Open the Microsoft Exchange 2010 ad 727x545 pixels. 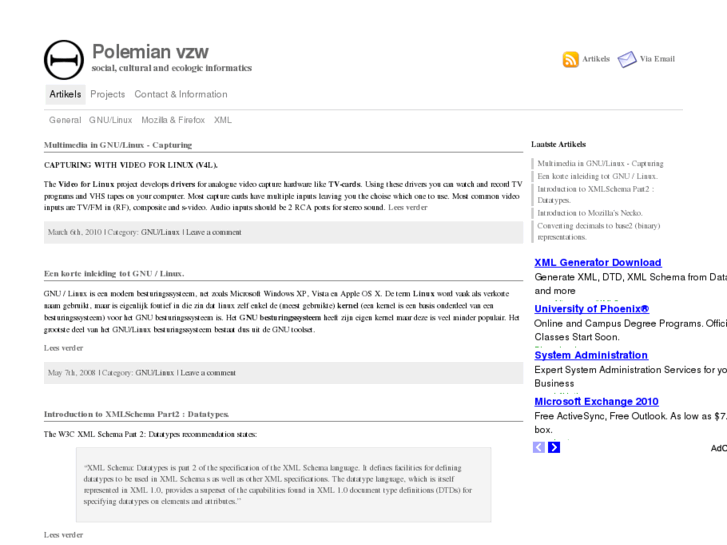click(596, 402)
